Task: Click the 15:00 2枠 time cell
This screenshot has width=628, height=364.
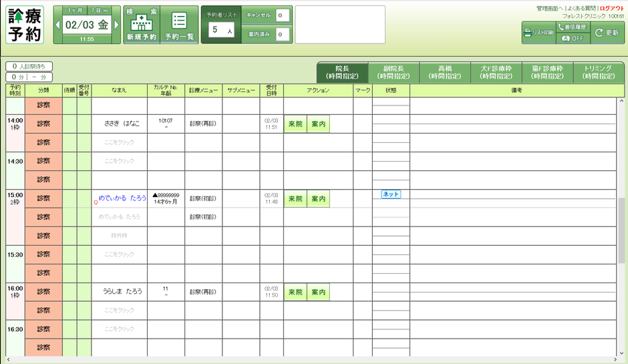Action: 15,217
